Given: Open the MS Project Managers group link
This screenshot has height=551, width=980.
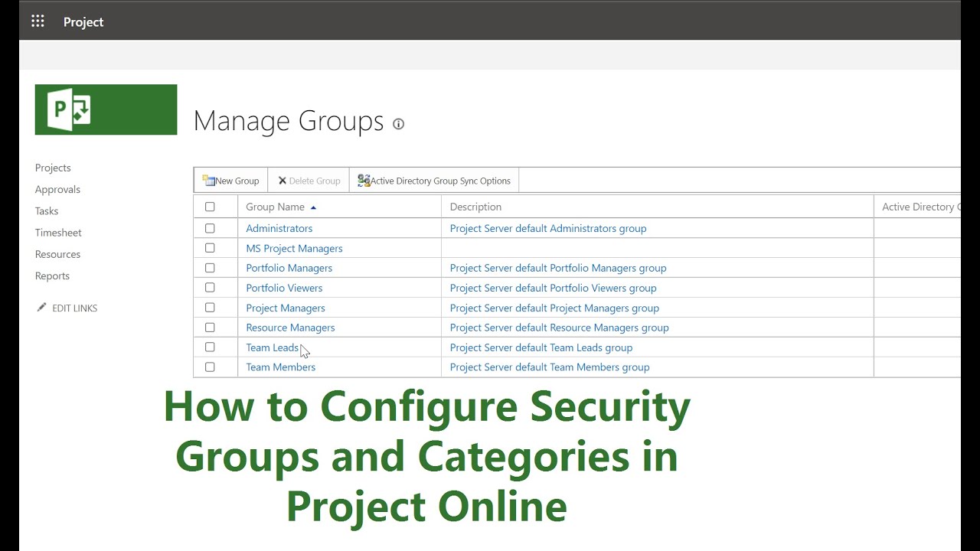Looking at the screenshot, I should pyautogui.click(x=294, y=248).
